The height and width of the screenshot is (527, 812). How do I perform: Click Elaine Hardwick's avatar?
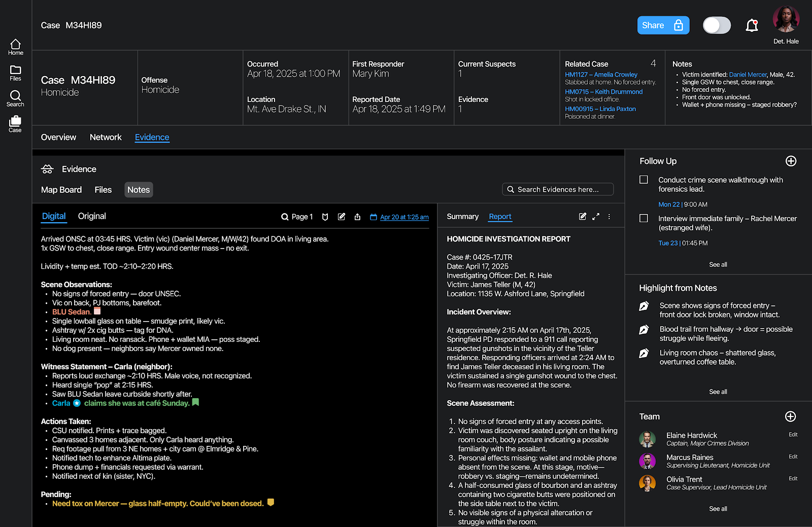coord(647,439)
